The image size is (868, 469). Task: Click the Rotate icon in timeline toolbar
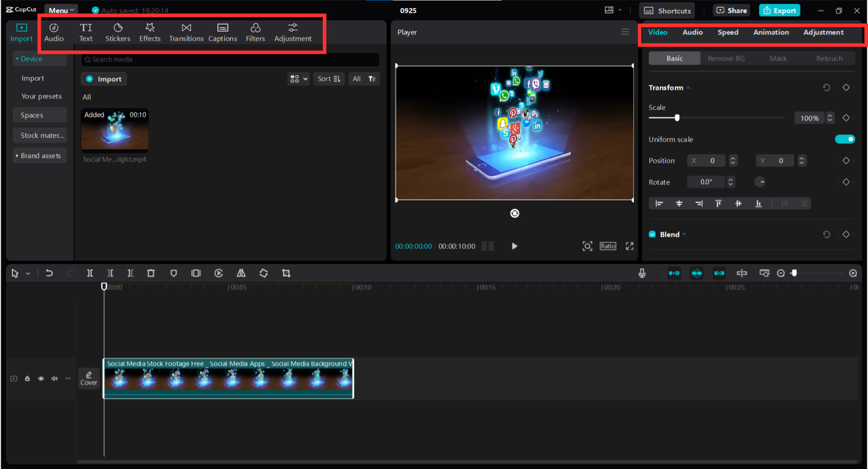click(263, 273)
